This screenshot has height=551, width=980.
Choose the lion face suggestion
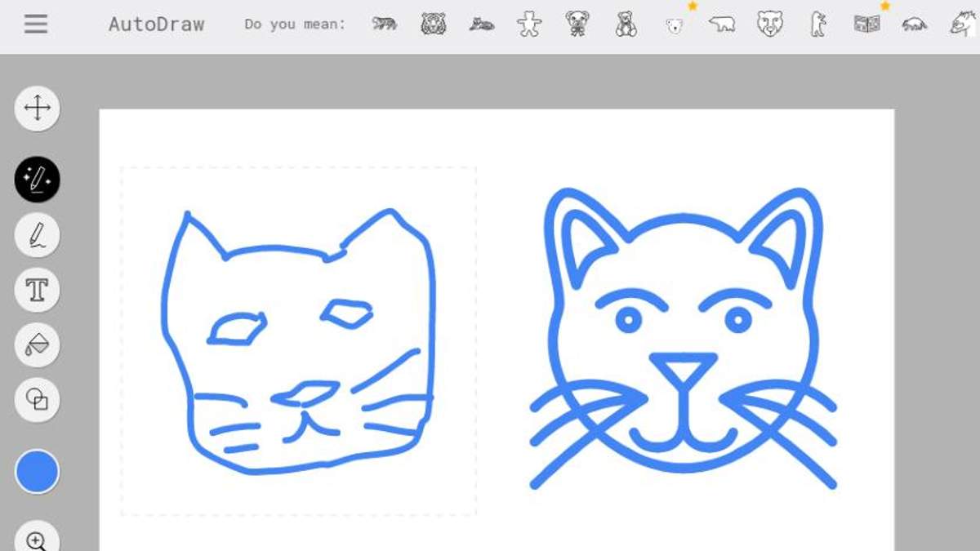click(769, 24)
